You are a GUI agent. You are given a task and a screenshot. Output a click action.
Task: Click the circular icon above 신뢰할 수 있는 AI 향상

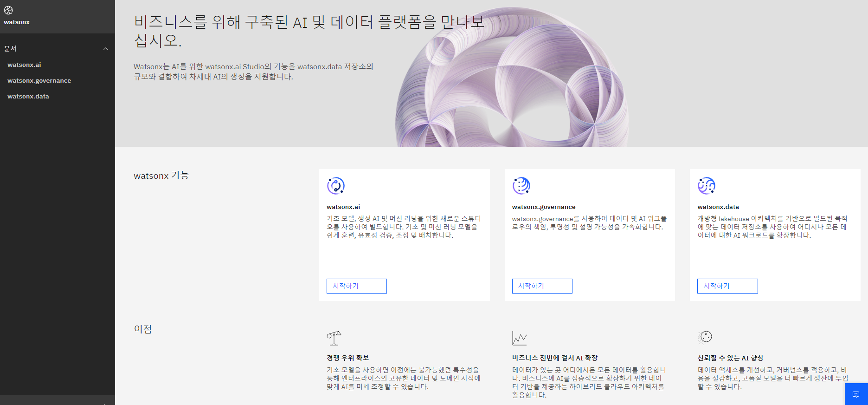(x=705, y=337)
